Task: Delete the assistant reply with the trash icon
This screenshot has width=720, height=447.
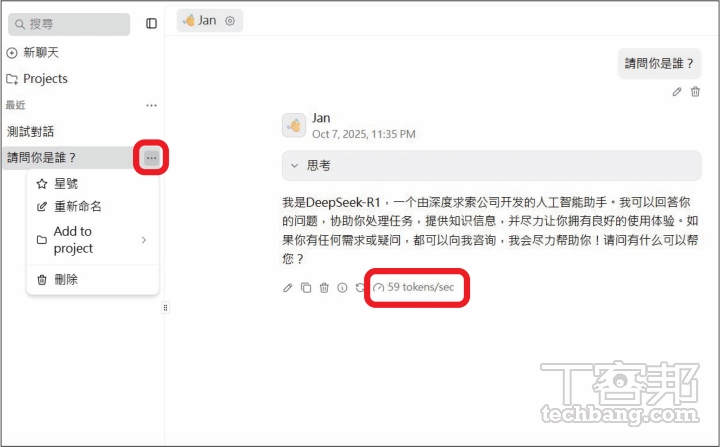Action: [x=324, y=288]
